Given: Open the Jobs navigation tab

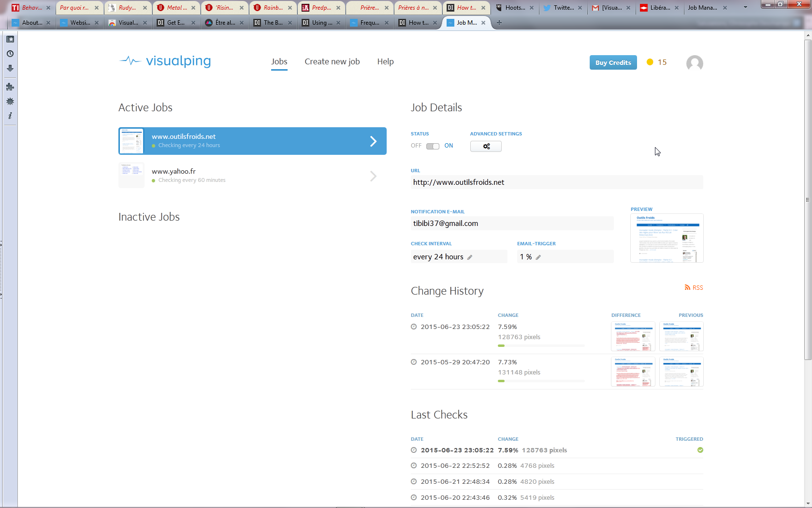Looking at the screenshot, I should point(279,61).
